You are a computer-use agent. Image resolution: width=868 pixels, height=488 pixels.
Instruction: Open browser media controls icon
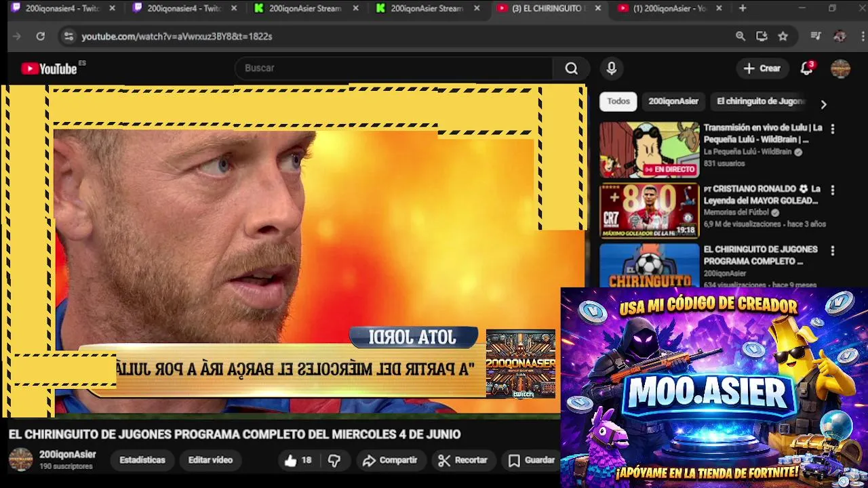[816, 37]
